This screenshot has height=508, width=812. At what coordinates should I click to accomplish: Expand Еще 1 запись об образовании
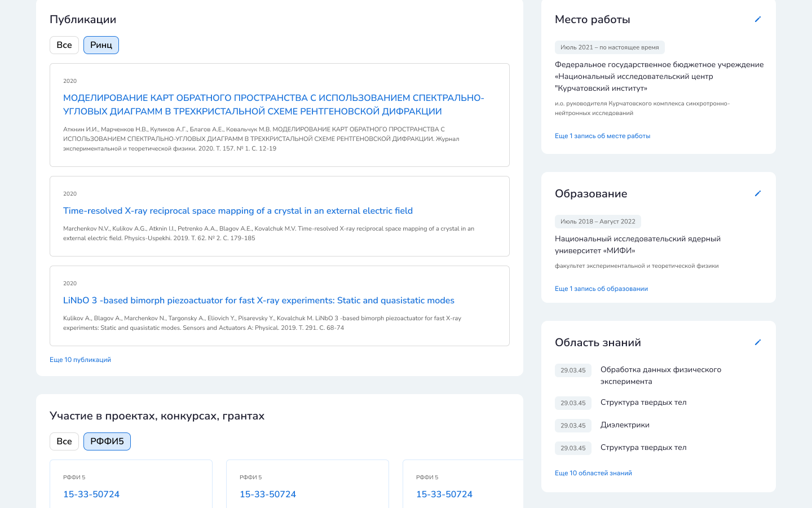click(601, 289)
